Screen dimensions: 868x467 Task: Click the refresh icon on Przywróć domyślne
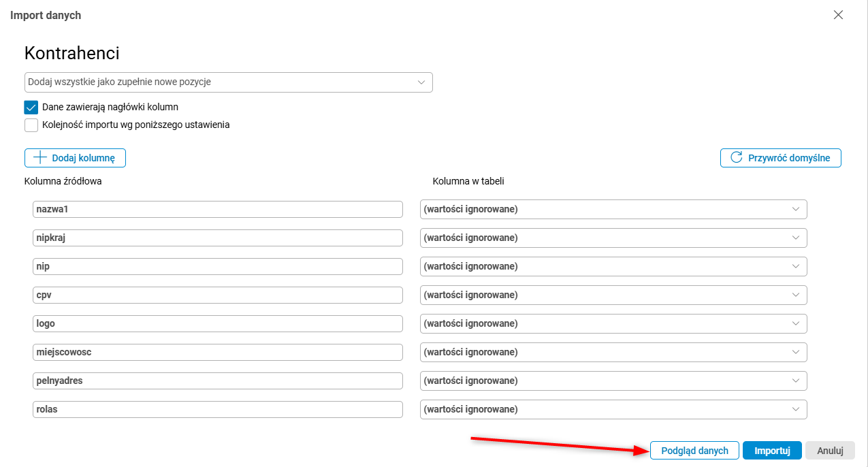point(736,158)
